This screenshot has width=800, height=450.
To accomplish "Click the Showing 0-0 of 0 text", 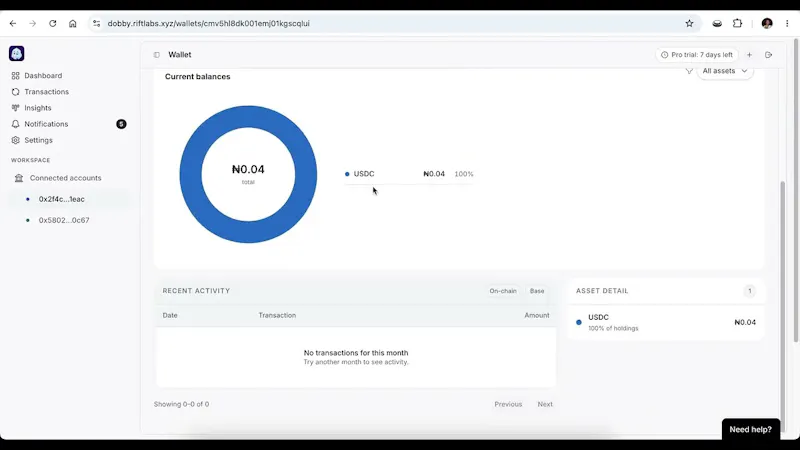I will (182, 404).
